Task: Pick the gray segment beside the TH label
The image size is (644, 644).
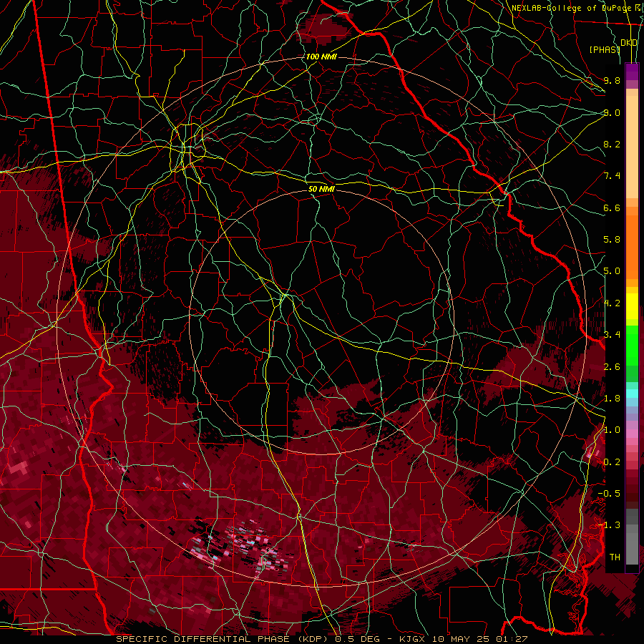Action: [632, 548]
